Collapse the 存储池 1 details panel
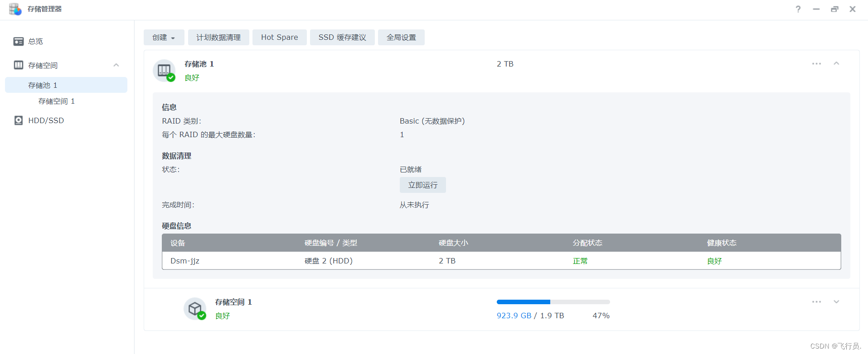This screenshot has height=354, width=868. coord(836,64)
